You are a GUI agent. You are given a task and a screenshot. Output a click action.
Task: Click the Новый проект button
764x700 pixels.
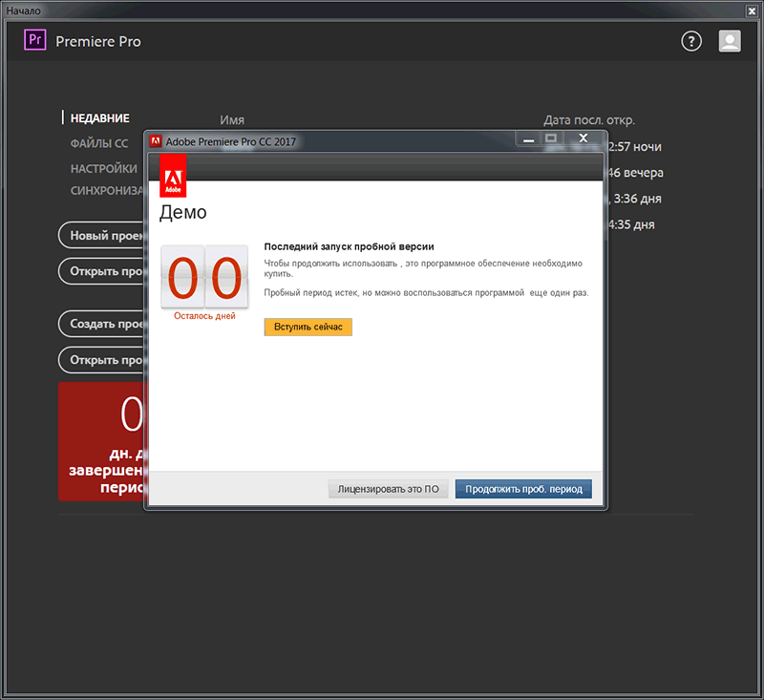[101, 236]
